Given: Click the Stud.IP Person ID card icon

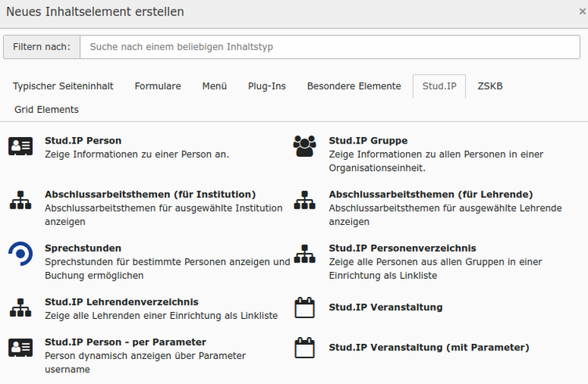Looking at the screenshot, I should point(20,147).
